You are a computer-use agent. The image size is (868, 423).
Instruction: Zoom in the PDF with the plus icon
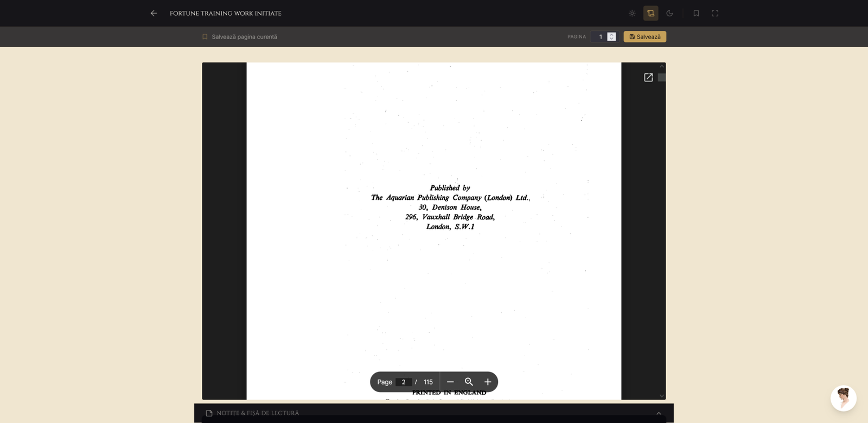[x=488, y=382]
